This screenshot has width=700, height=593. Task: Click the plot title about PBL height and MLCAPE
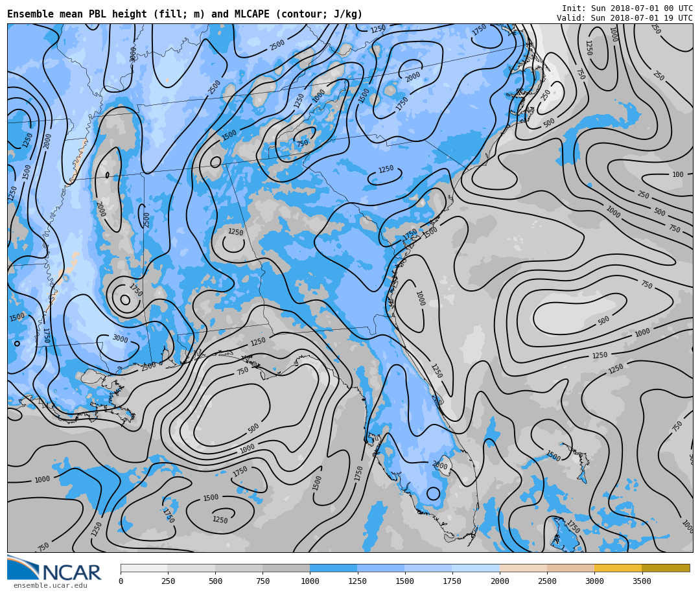point(185,14)
